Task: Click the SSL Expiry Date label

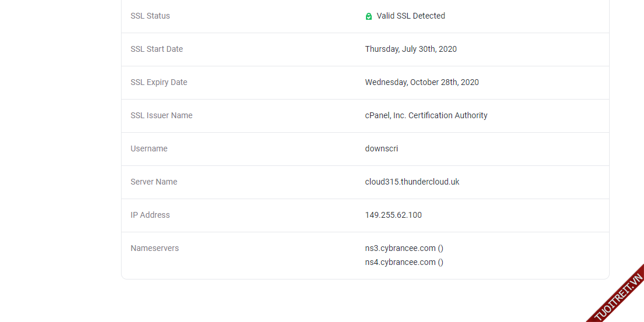Action: pos(159,82)
